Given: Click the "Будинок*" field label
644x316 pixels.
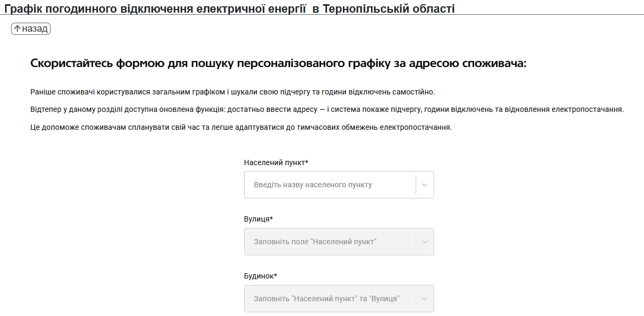Looking at the screenshot, I should point(261,276).
